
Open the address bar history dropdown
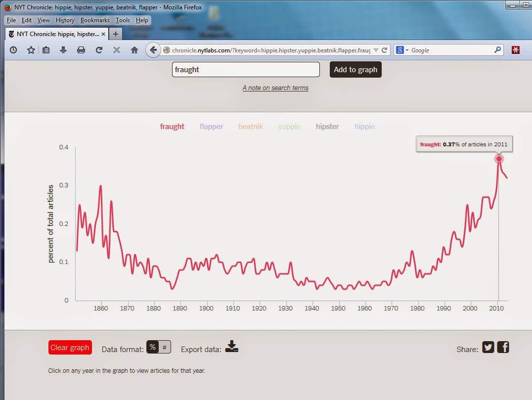[376, 50]
